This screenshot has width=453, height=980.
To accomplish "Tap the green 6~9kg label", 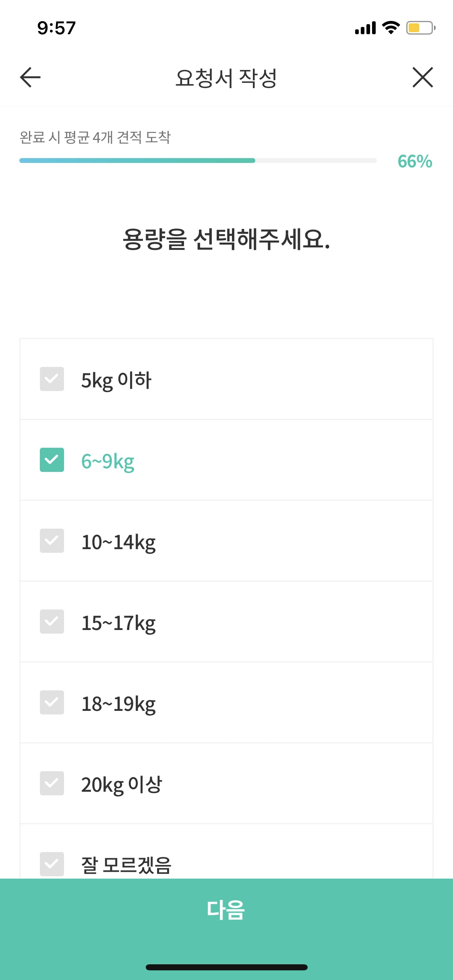I will (108, 460).
